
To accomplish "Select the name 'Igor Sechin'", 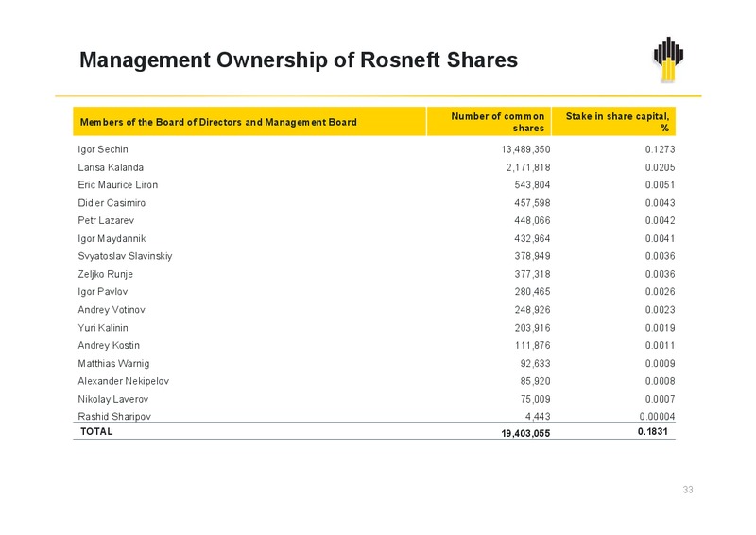I will pos(103,149).
